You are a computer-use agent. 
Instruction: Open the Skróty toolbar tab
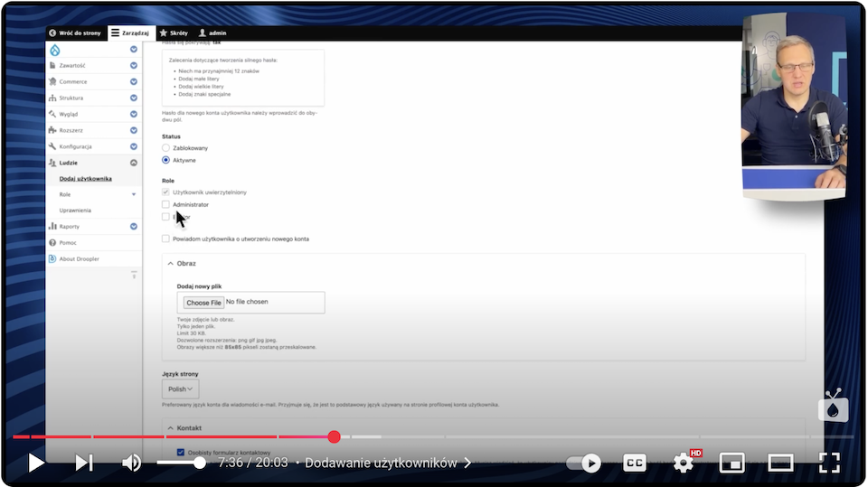(x=174, y=33)
